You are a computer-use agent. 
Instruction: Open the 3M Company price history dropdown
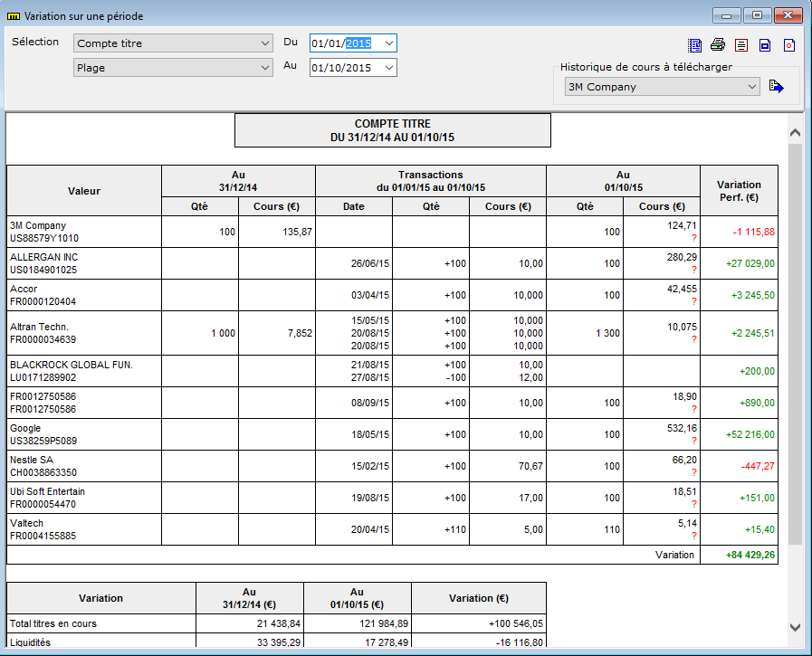pos(662,87)
